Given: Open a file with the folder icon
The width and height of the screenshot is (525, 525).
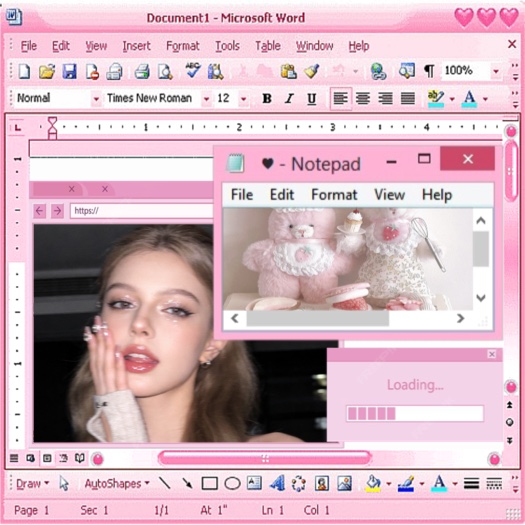Looking at the screenshot, I should tap(47, 71).
